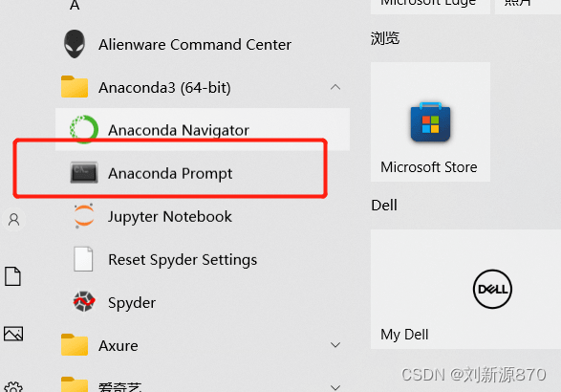Open Documents icon in left sidebar
This screenshot has height=392, width=561.
12,276
